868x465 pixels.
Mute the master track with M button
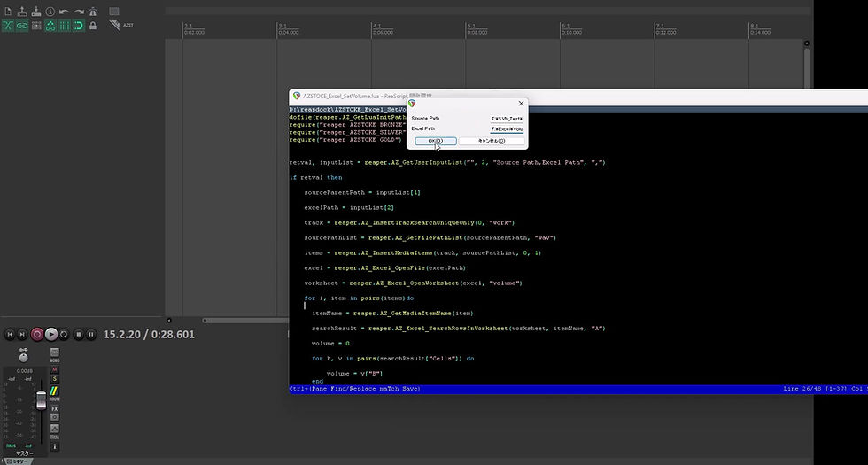(x=54, y=369)
